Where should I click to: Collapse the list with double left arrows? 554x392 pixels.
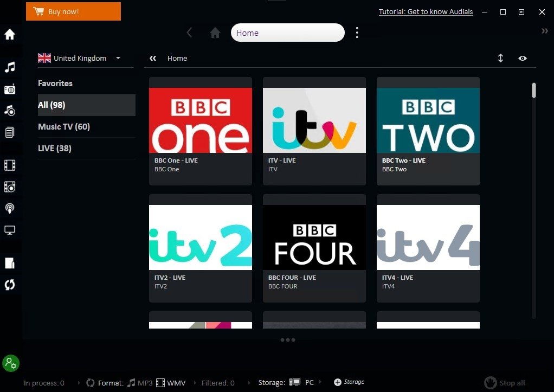point(153,59)
